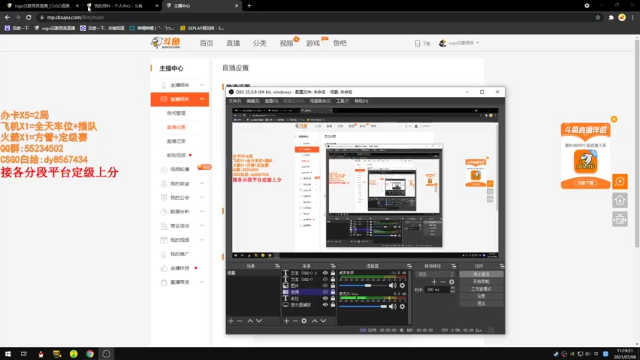The width and height of the screenshot is (640, 360).
Task: Add a new scene in OBS
Action: [231, 321]
